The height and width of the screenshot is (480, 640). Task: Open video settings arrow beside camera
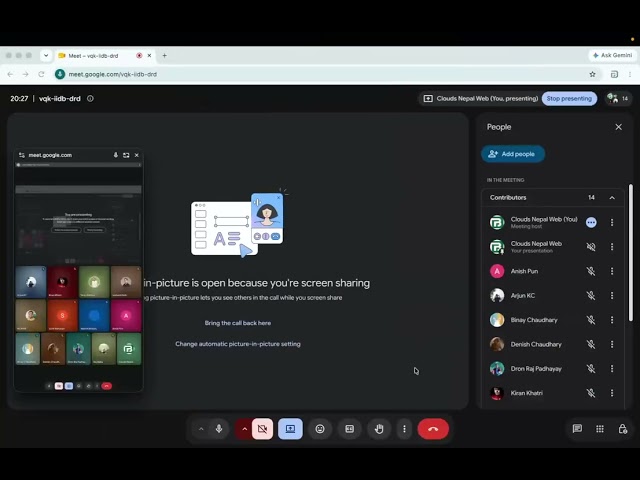tap(244, 429)
